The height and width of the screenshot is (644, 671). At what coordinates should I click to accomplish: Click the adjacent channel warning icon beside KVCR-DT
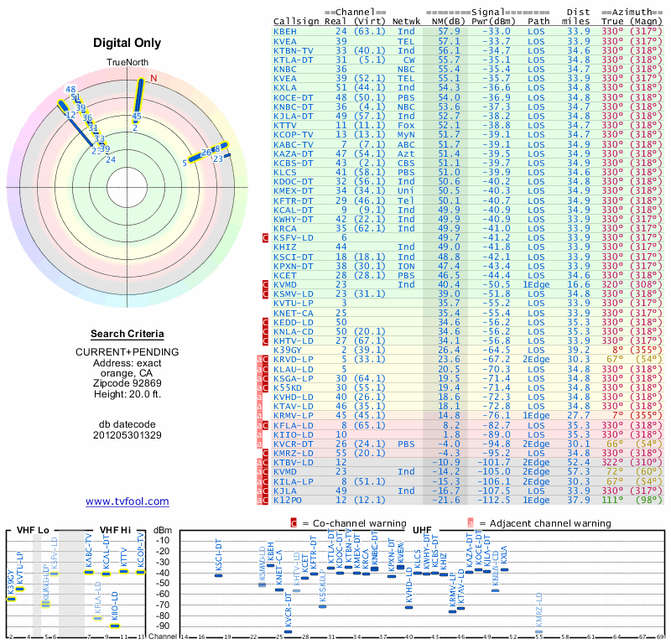tap(258, 444)
